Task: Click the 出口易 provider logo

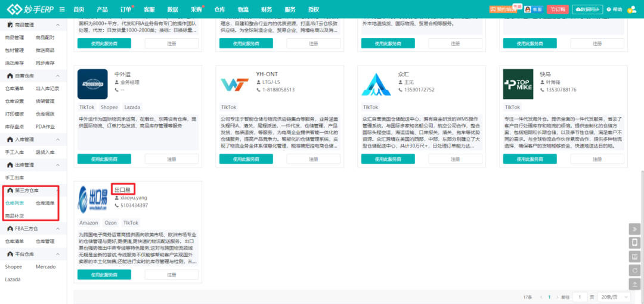Action: point(92,200)
